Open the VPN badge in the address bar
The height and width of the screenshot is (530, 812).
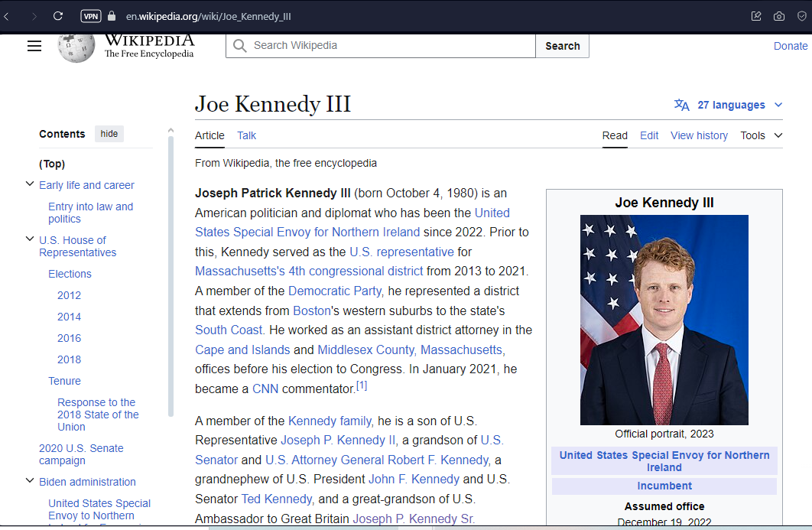[x=91, y=16]
